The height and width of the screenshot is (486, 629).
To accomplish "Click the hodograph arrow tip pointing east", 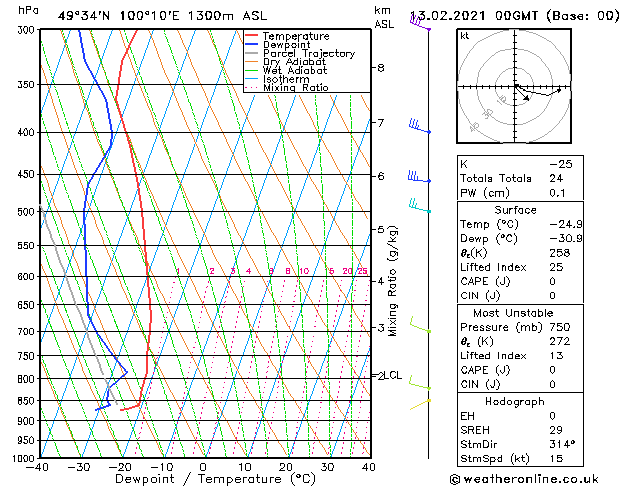I will 558,91.
